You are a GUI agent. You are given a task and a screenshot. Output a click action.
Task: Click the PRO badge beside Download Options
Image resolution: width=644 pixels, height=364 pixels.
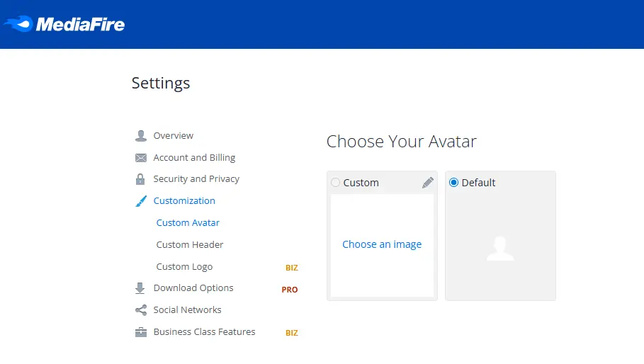290,290
